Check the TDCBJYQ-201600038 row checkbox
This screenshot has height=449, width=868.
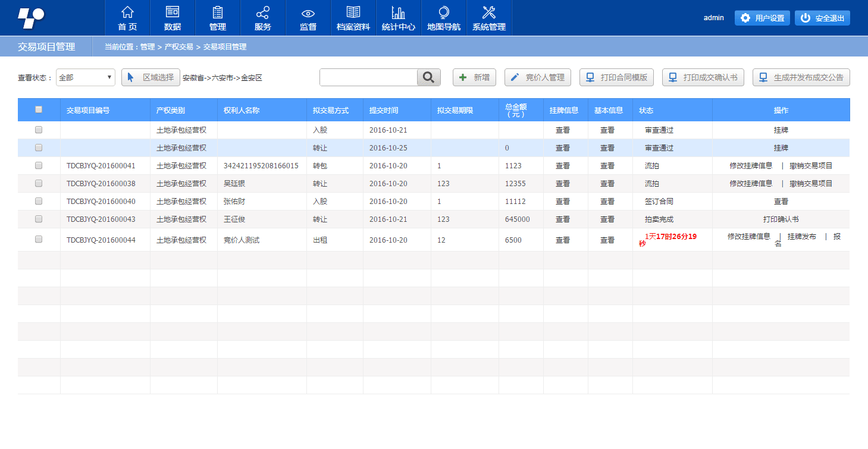39,183
